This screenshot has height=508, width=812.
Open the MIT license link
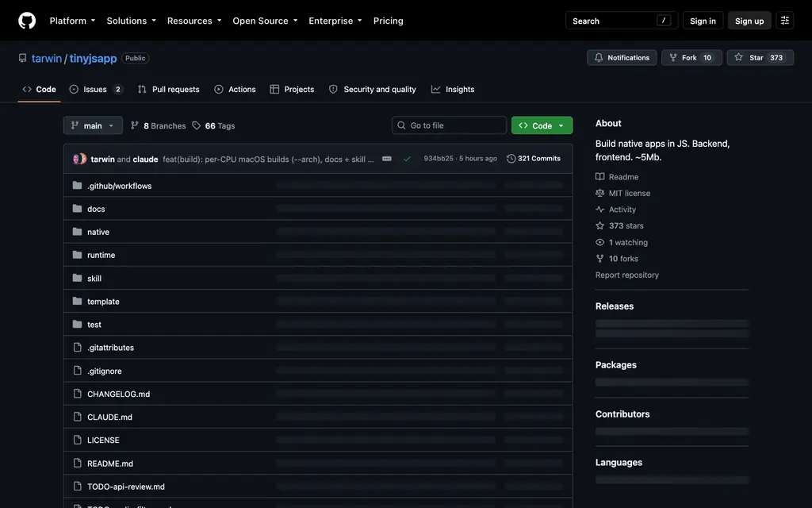coord(622,193)
